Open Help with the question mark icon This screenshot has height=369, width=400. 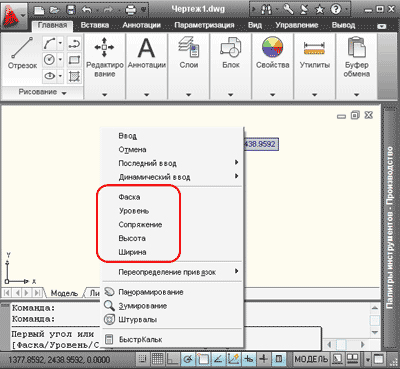(336, 10)
